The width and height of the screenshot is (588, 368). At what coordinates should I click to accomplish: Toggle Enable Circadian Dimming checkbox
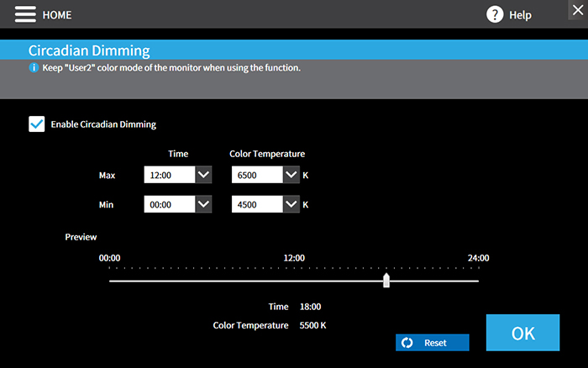click(37, 124)
